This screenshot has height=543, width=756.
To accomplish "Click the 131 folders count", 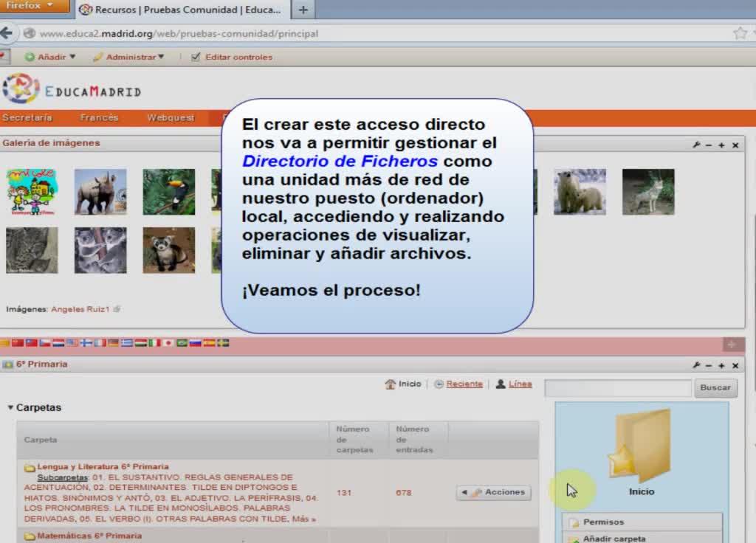I will click(344, 492).
